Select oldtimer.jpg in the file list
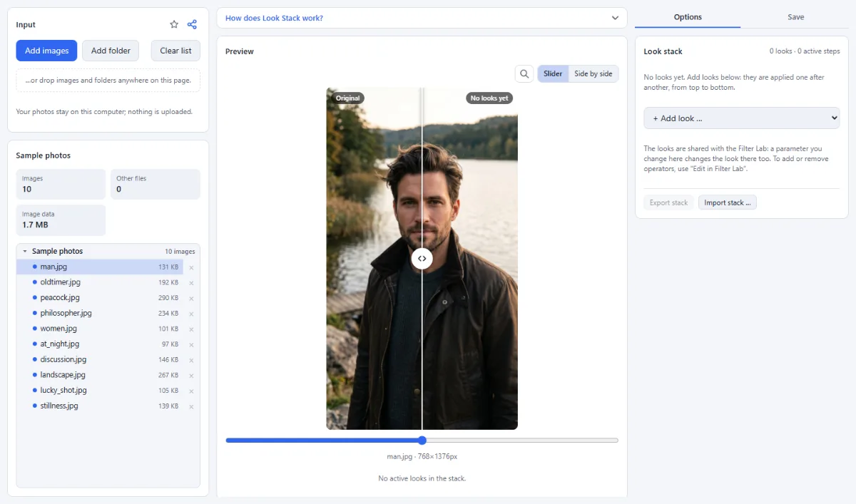This screenshot has height=504, width=856. click(x=100, y=282)
